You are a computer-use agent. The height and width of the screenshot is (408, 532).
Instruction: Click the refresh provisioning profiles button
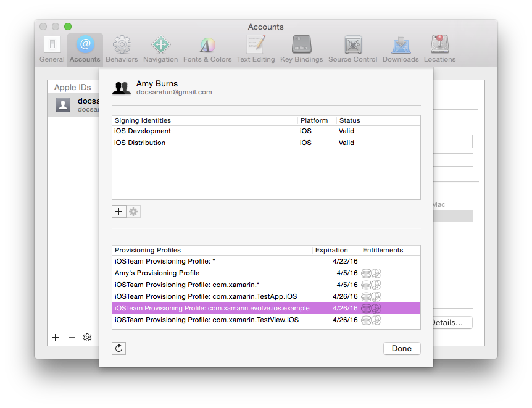click(x=119, y=348)
